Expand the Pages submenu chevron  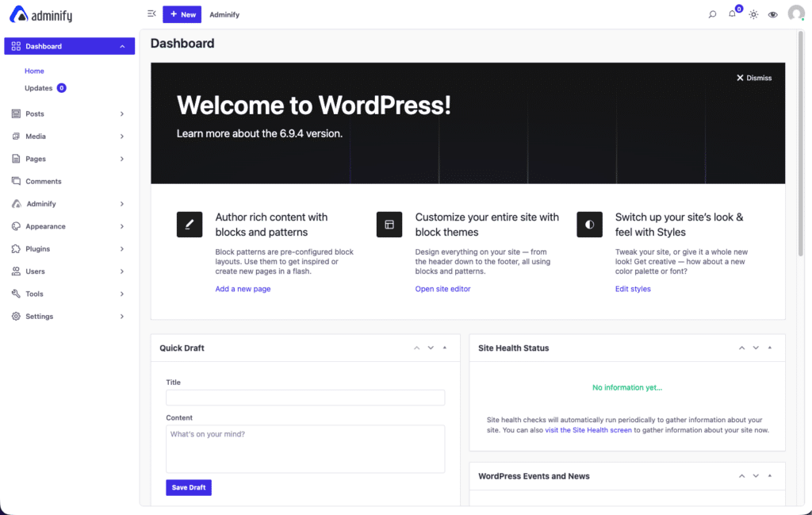point(122,159)
